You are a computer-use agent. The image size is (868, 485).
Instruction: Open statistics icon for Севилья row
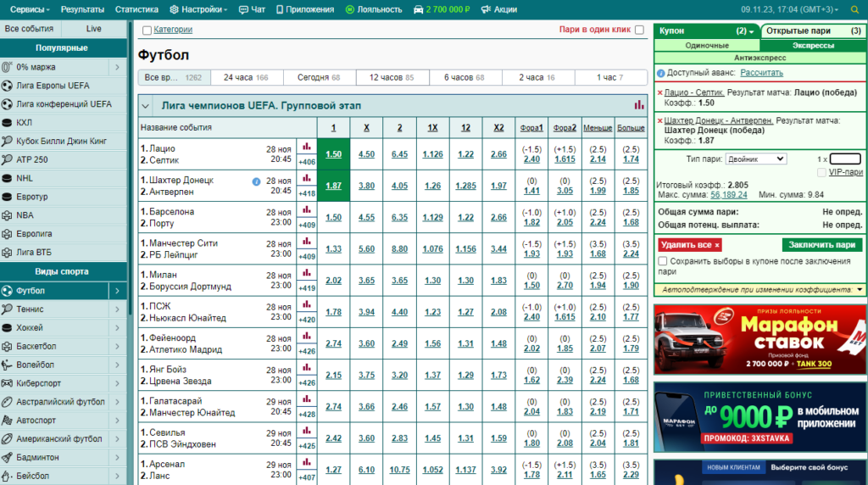click(x=307, y=431)
